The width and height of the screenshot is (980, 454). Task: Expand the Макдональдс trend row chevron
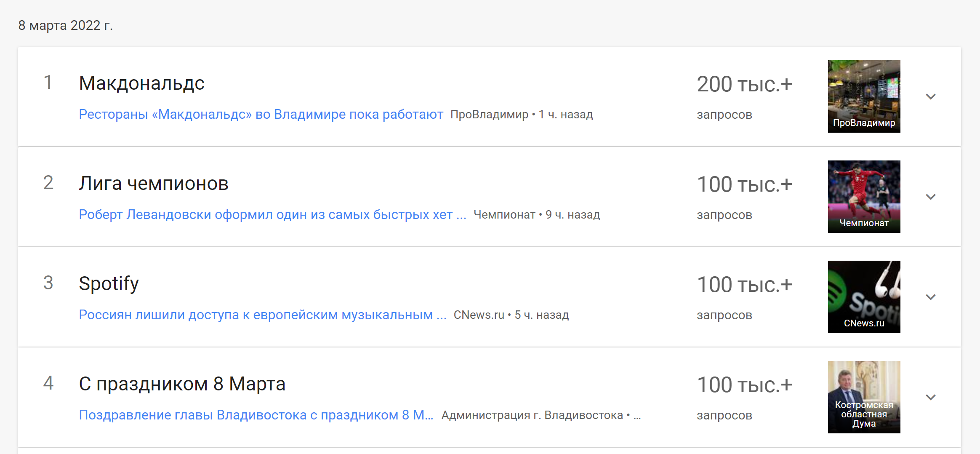pos(930,96)
